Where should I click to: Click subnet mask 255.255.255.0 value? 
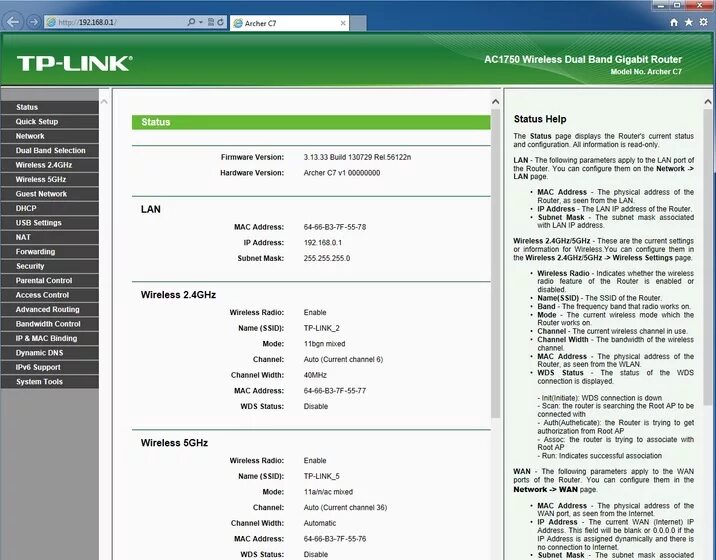(326, 259)
